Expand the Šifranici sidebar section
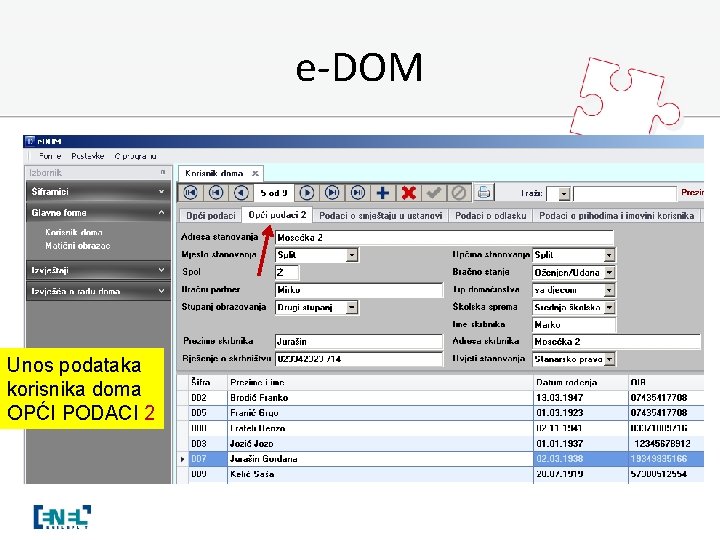The image size is (720, 540). pyautogui.click(x=98, y=191)
